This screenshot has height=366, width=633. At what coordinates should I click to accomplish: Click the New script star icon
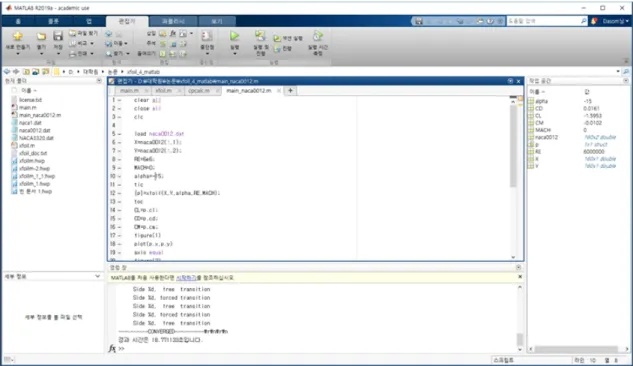[x=17, y=36]
